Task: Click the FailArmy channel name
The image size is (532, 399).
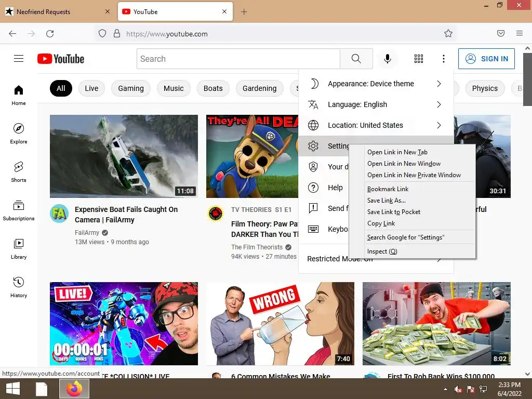Action: (x=87, y=232)
